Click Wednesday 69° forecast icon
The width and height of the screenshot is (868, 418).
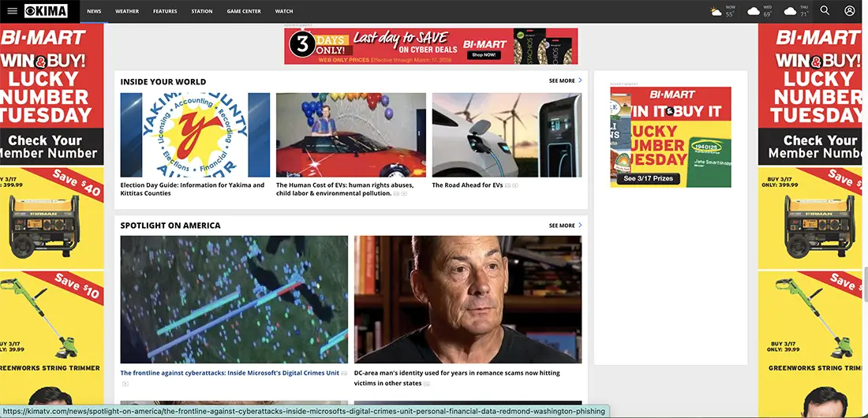tap(754, 11)
